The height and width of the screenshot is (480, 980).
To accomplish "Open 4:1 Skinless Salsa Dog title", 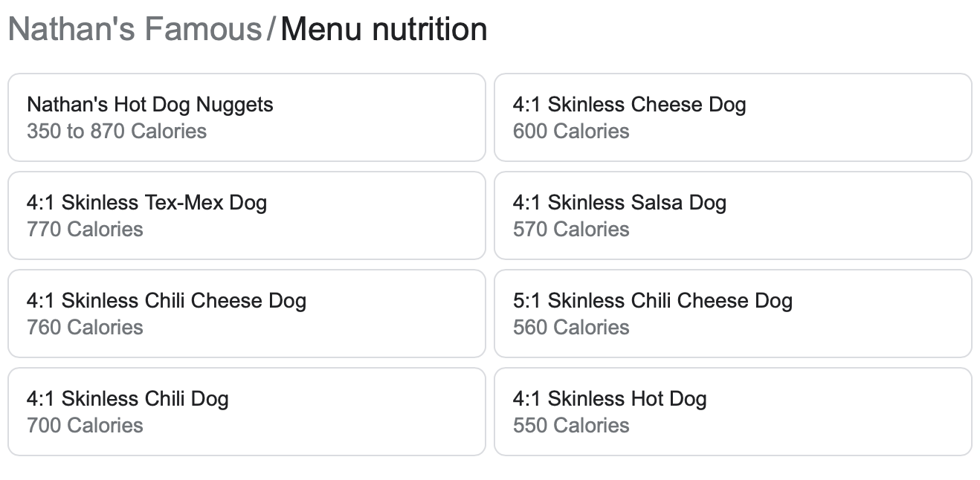I will coord(619,203).
